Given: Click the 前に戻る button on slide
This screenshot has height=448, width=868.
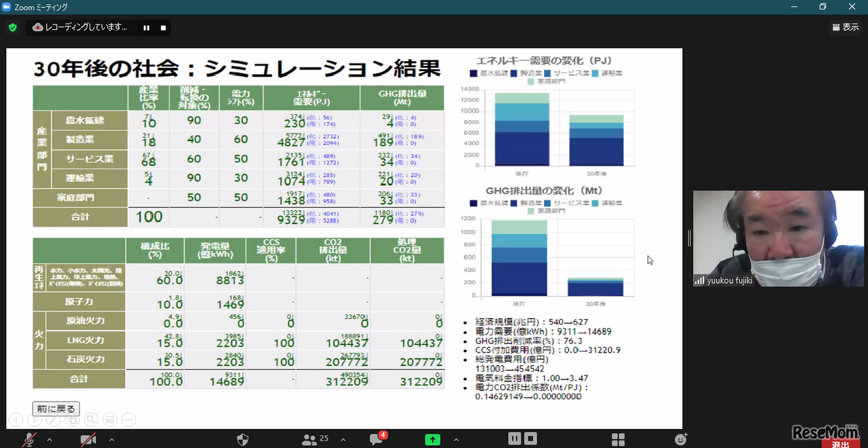Looking at the screenshot, I should [56, 409].
